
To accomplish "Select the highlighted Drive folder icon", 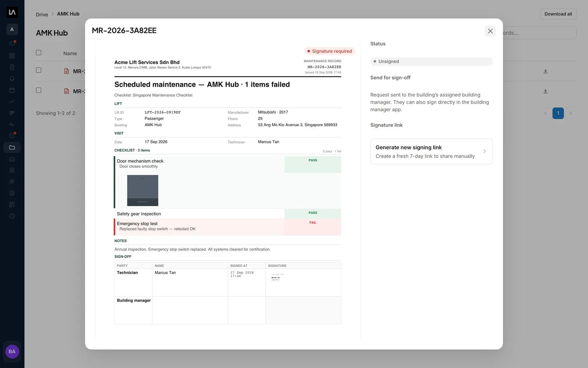I will coord(12,148).
